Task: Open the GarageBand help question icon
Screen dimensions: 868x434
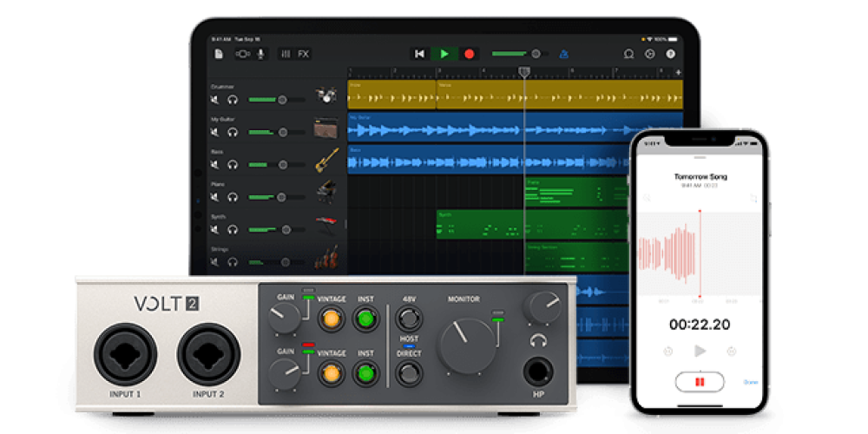Action: [670, 54]
